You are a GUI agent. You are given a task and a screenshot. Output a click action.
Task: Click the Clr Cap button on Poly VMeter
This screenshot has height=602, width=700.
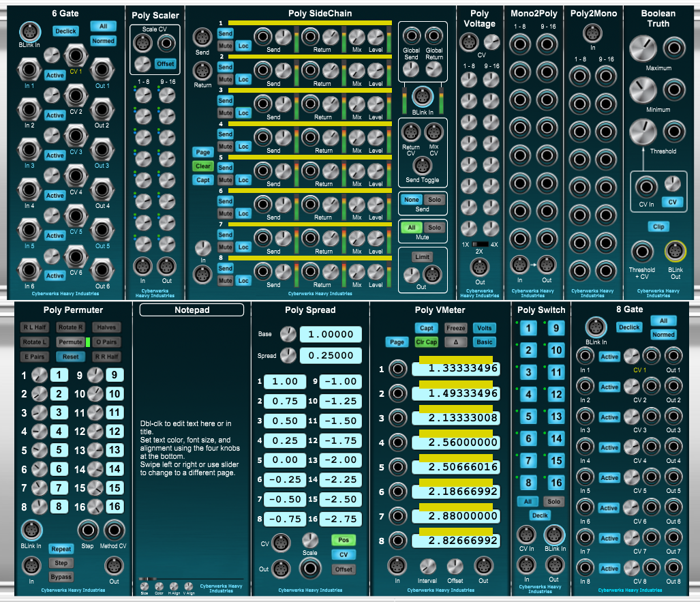[x=427, y=342]
